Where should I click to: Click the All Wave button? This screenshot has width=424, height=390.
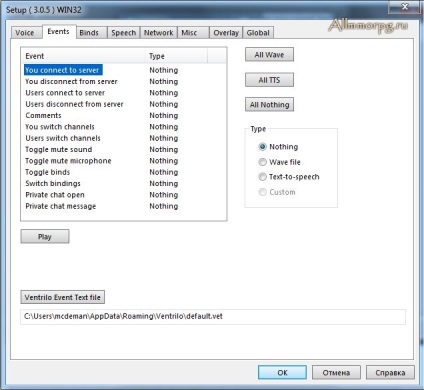(x=269, y=55)
